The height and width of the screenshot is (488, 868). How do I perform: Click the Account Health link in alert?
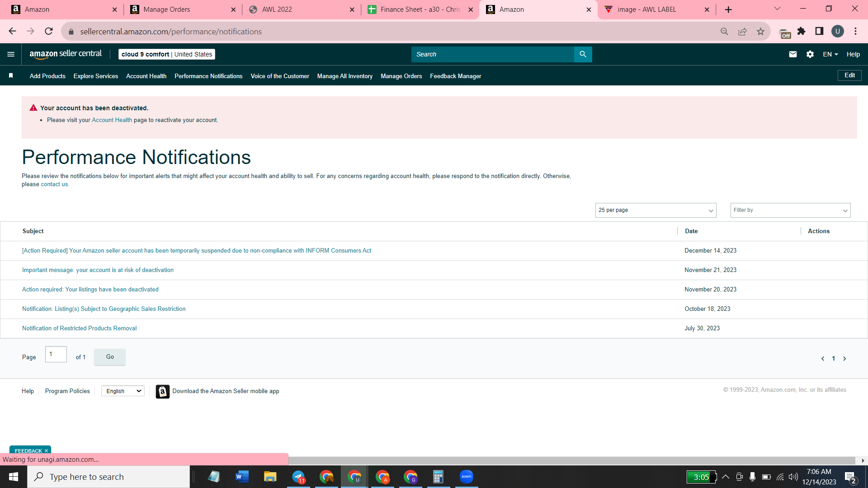click(x=112, y=120)
